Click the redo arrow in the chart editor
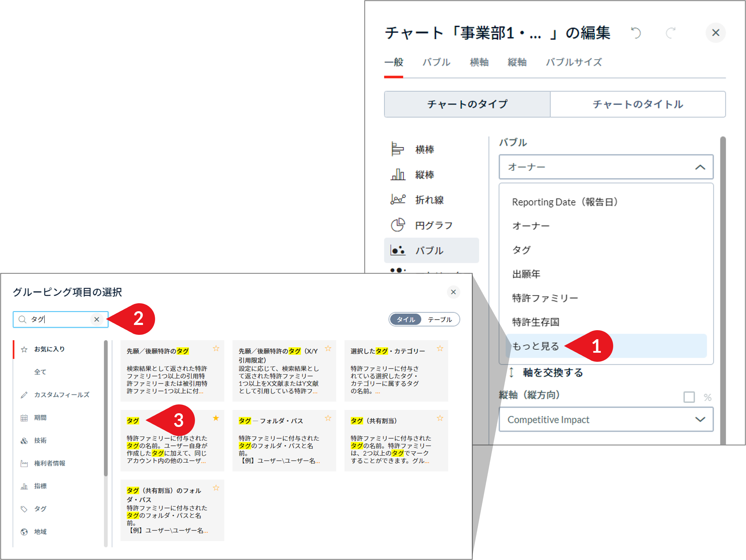 click(x=670, y=33)
